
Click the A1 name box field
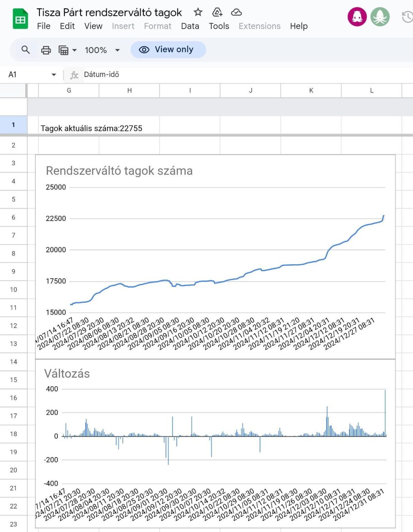(32, 74)
